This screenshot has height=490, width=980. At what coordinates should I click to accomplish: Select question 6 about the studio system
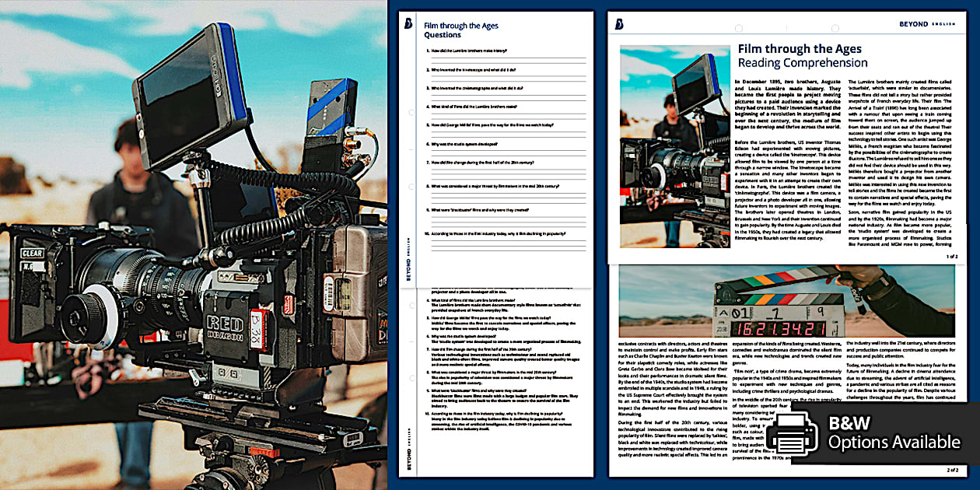(465, 143)
